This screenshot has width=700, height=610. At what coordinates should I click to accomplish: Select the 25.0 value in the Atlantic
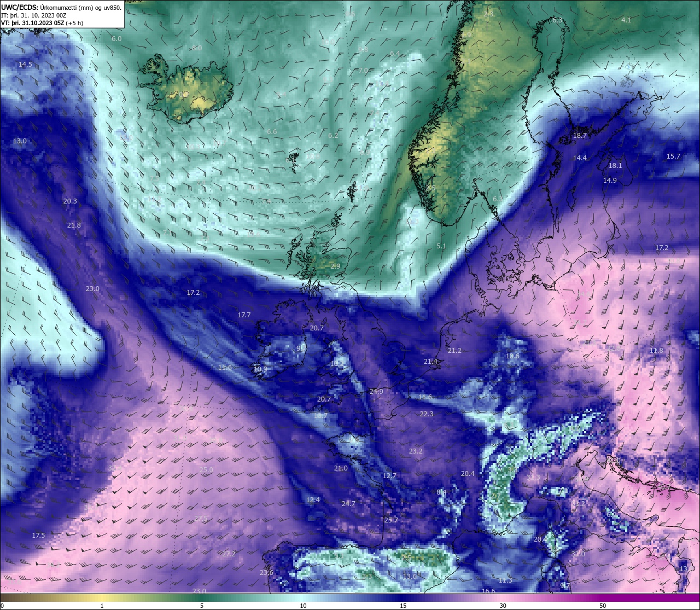click(206, 470)
